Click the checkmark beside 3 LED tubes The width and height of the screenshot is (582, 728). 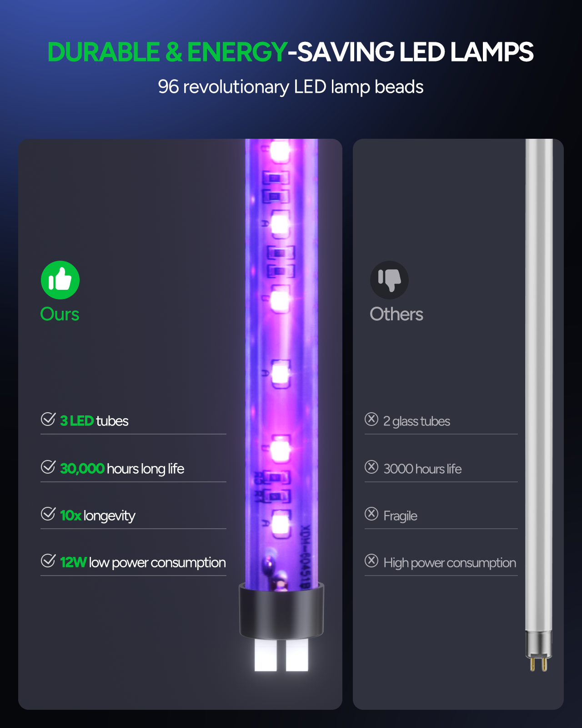pos(48,419)
